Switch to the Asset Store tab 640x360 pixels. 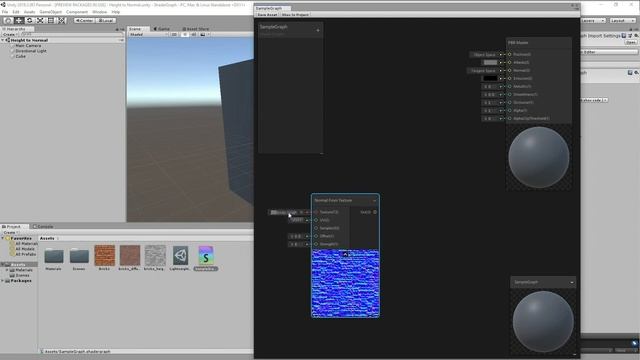[x=196, y=29]
